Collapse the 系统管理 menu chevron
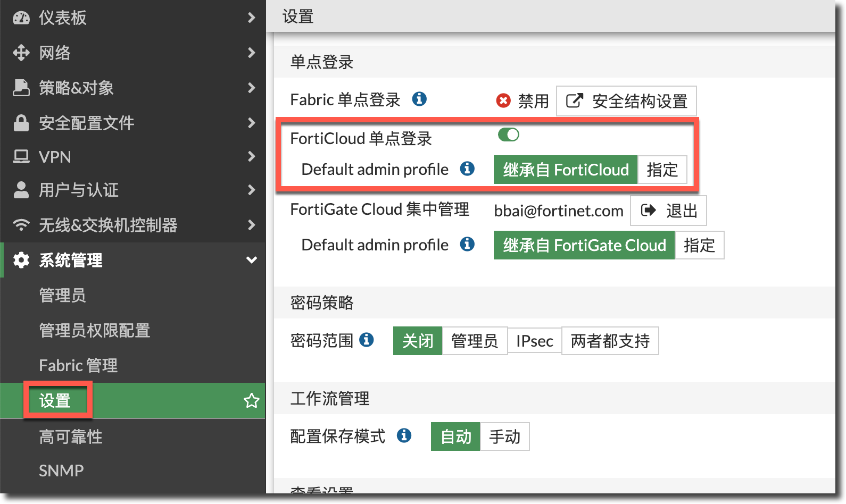This screenshot has width=846, height=504. (x=252, y=260)
